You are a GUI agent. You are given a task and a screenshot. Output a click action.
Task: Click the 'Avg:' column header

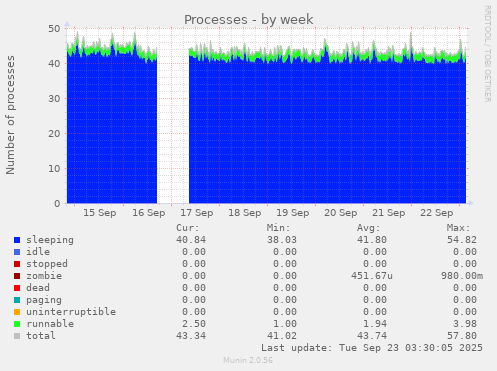coord(368,228)
